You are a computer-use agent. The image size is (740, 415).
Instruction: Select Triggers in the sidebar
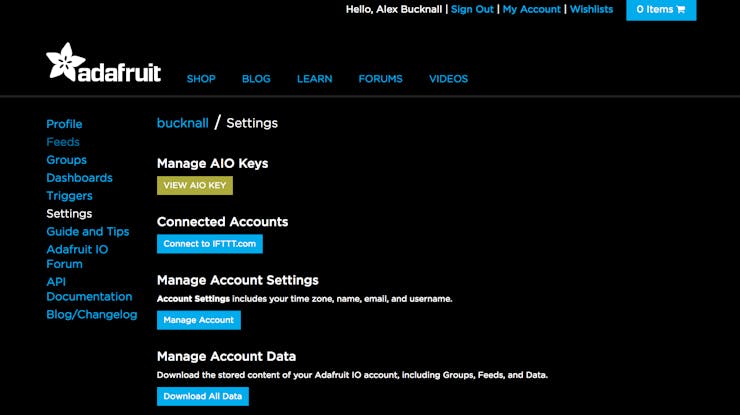point(69,196)
